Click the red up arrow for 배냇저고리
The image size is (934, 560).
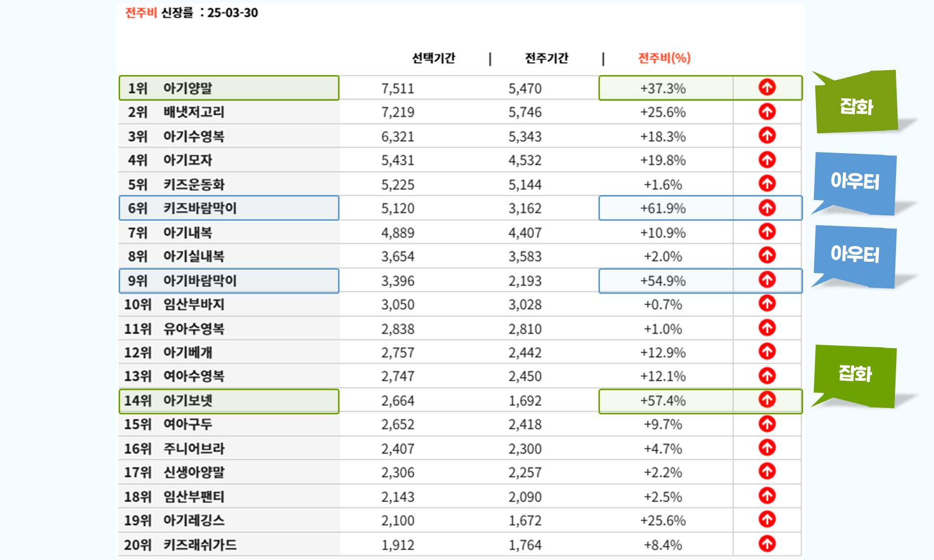[x=766, y=112]
